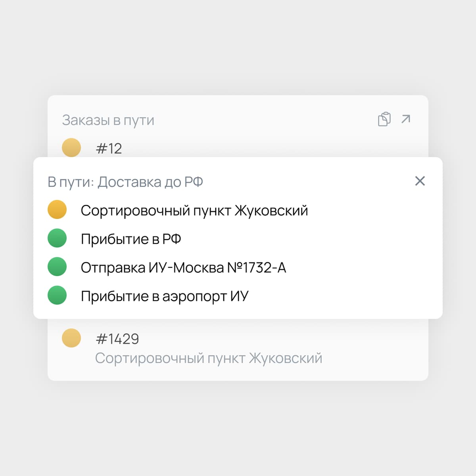Viewport: 476px width, 476px height.
Task: Click the orange dot beside 'Сортировочный пункт Жуковский' in the popup
Action: [57, 209]
